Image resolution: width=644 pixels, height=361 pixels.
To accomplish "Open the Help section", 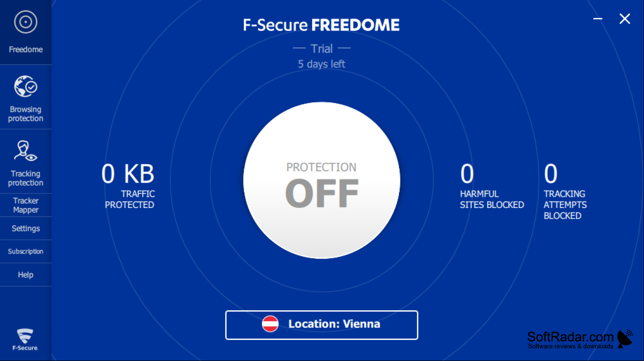I will click(x=25, y=275).
